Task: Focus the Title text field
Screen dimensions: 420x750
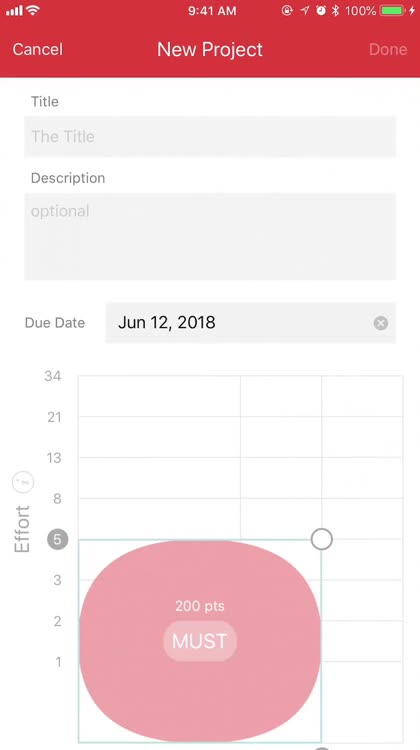Action: pyautogui.click(x=210, y=137)
